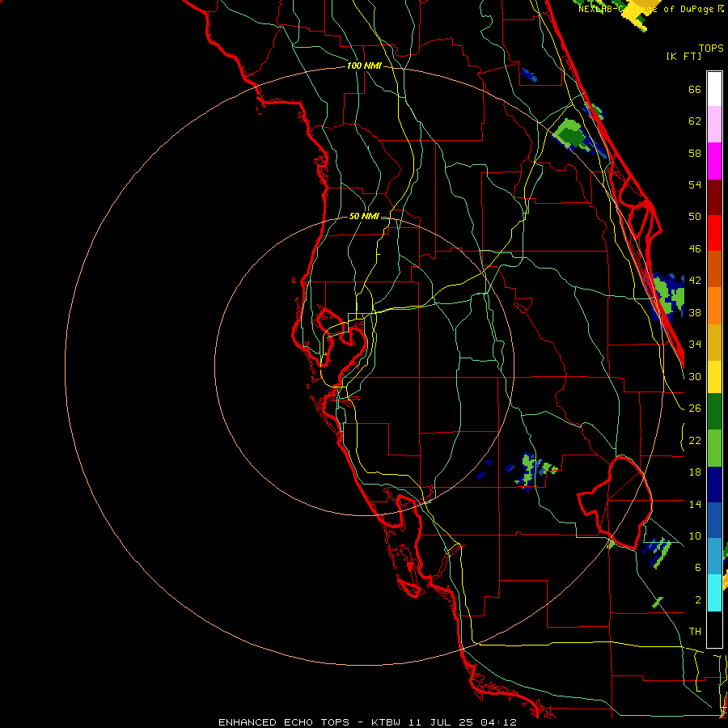Click the light pink legend swatch near 62

pos(714,124)
